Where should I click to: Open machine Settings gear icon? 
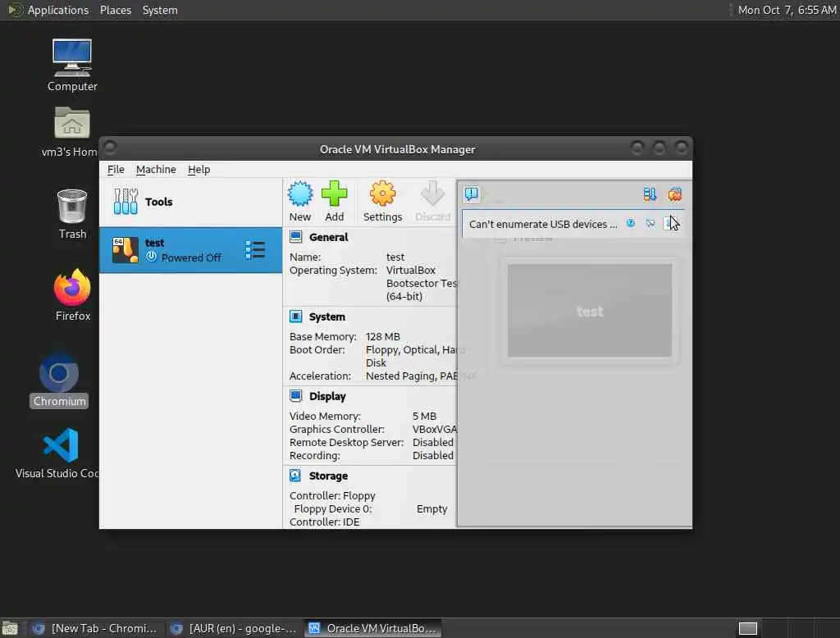(382, 194)
